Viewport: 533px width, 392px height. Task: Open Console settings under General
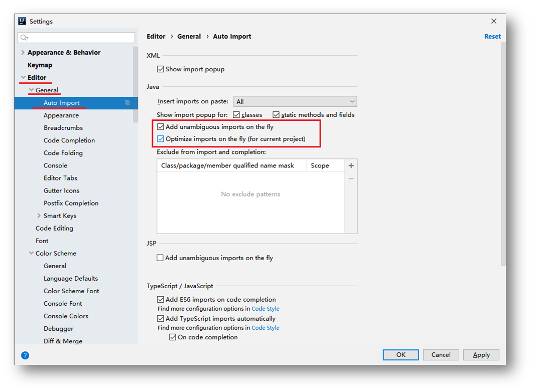click(x=55, y=165)
